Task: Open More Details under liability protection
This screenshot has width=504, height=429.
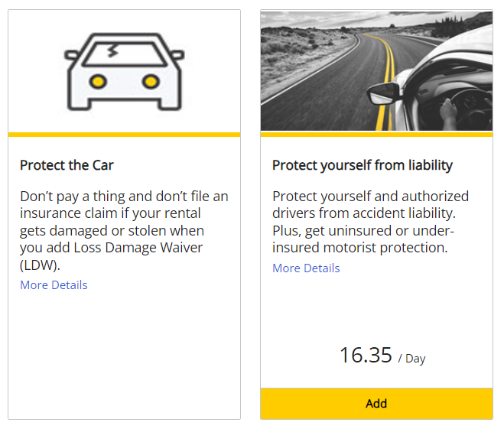Action: click(306, 268)
